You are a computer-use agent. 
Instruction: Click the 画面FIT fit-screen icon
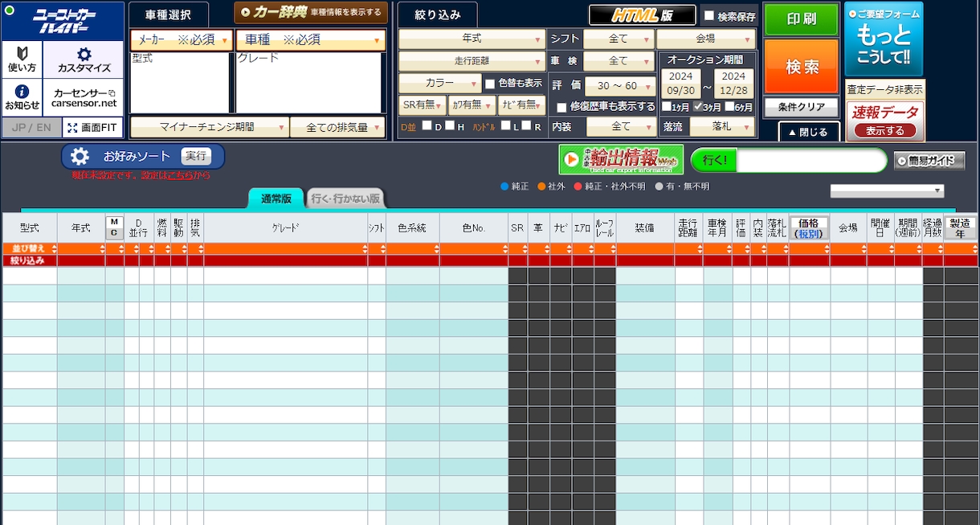point(92,127)
